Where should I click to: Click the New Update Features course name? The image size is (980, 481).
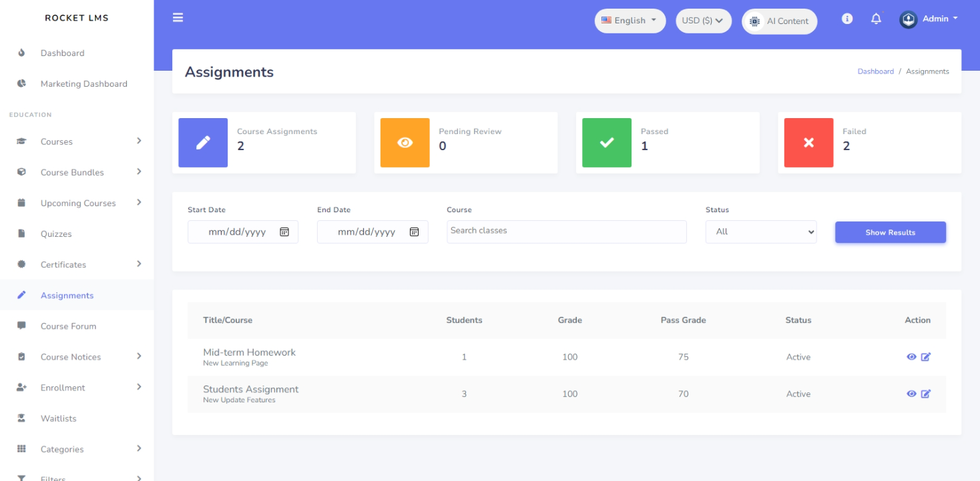click(x=239, y=400)
